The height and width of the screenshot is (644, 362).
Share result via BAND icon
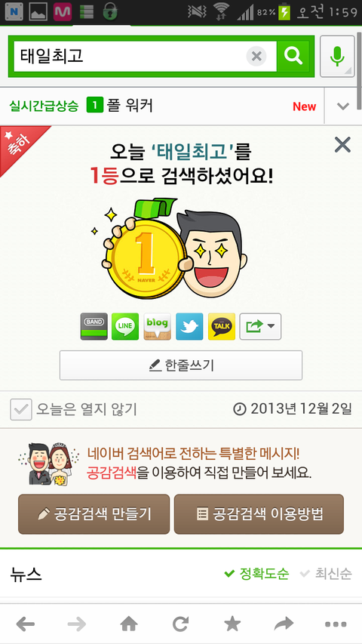click(x=94, y=326)
